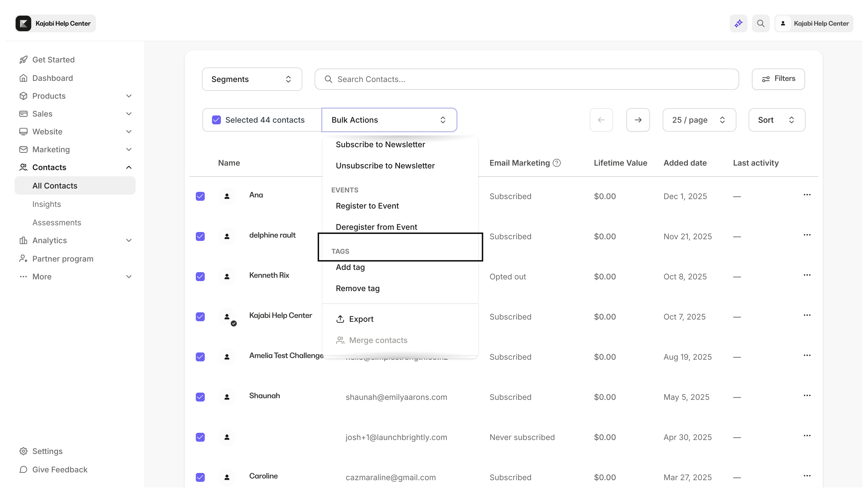Click the Email Marketing help question icon
Viewport: 868px width, 493px height.
(x=557, y=163)
